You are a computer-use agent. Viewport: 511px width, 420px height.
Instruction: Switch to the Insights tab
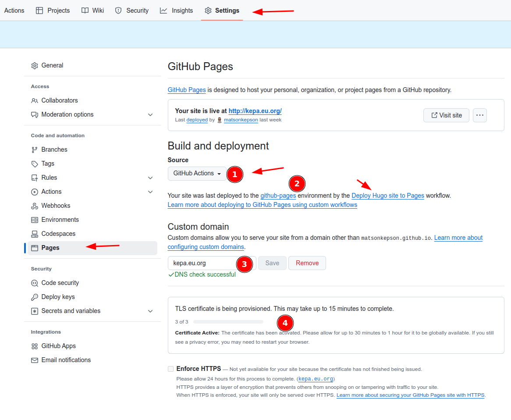point(176,11)
